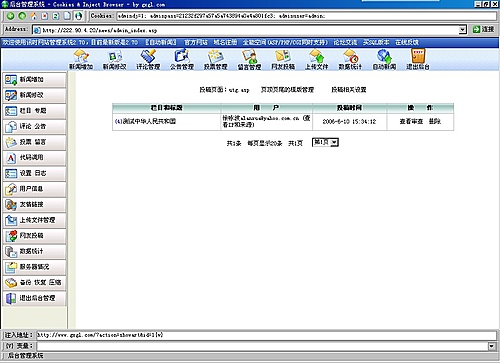Open 留言管理 from the top icon bar

click(x=249, y=60)
